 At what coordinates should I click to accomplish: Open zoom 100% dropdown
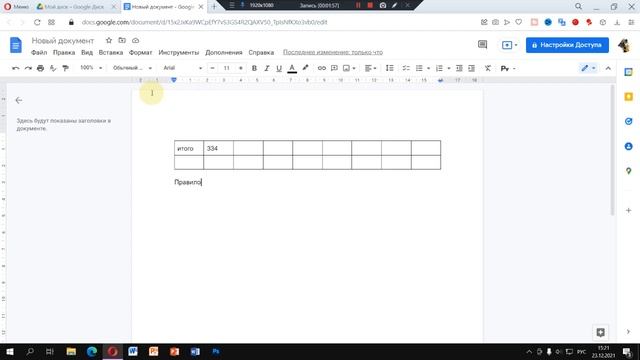click(x=91, y=68)
